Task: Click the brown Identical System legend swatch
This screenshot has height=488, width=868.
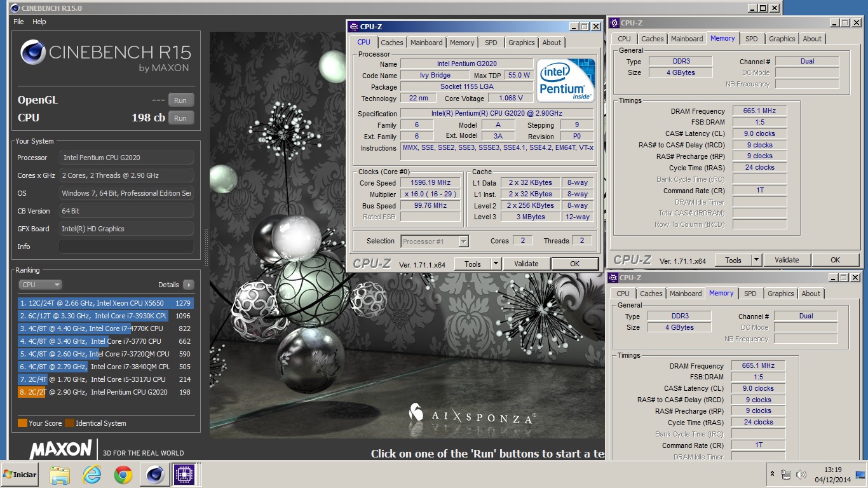Action: [x=69, y=423]
